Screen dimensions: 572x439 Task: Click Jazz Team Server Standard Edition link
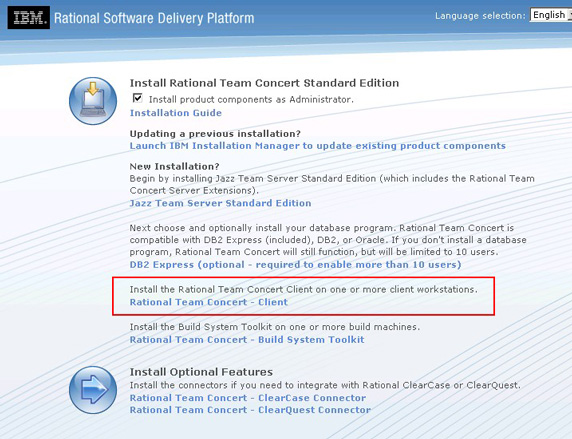220,203
